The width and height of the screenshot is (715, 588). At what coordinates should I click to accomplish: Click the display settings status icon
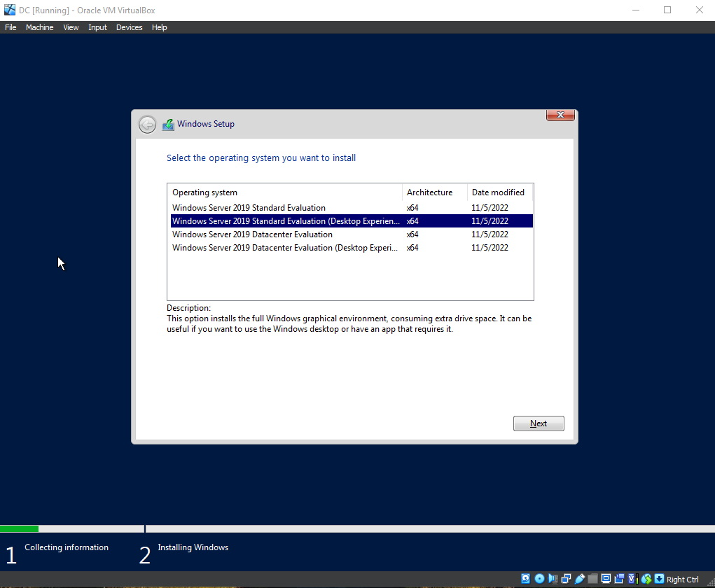pyautogui.click(x=606, y=578)
